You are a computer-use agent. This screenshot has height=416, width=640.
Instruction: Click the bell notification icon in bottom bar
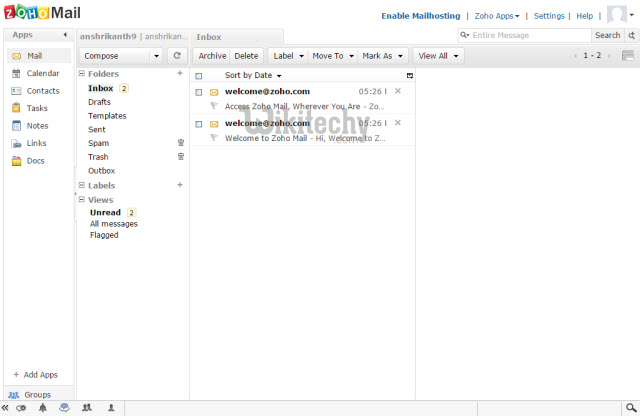click(42, 407)
